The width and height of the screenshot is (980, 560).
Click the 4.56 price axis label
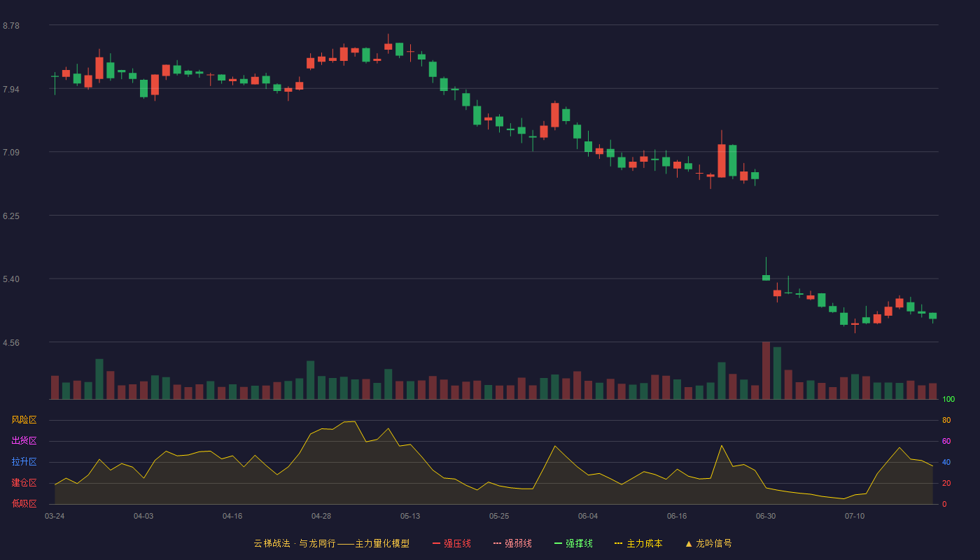tap(11, 343)
